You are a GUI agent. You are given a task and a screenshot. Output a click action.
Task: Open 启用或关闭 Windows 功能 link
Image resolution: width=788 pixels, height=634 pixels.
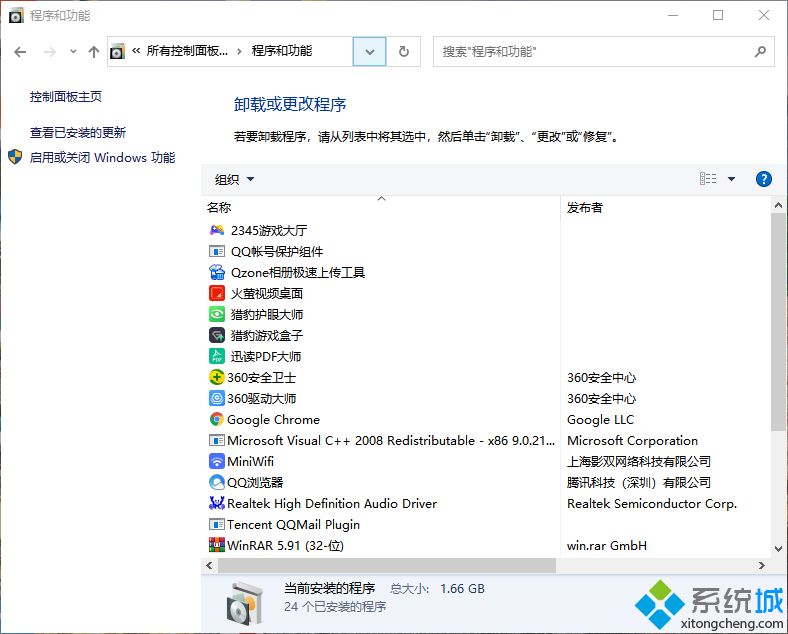[103, 158]
